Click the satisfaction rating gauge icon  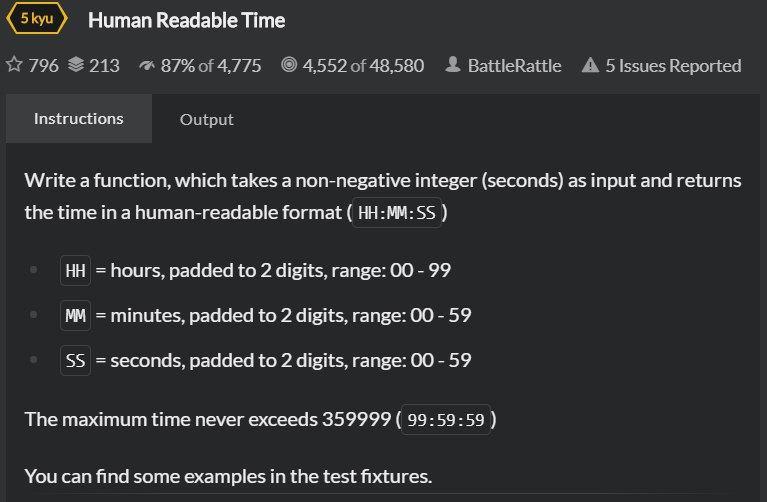pyautogui.click(x=147, y=66)
